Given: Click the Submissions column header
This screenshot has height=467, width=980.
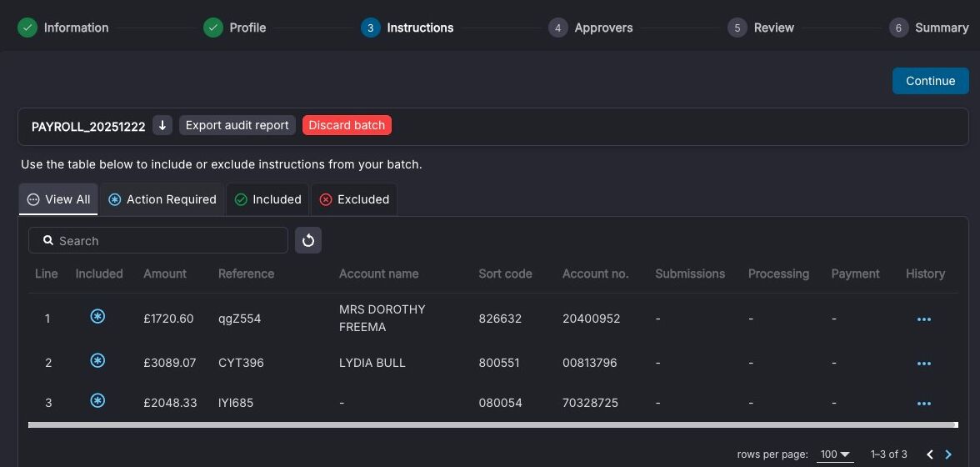Looking at the screenshot, I should [x=690, y=274].
